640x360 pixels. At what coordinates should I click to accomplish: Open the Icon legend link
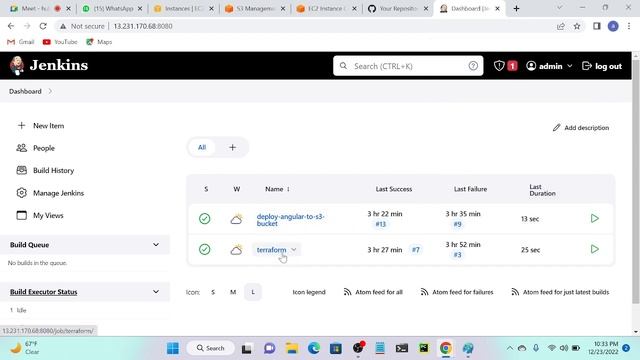pyautogui.click(x=309, y=292)
